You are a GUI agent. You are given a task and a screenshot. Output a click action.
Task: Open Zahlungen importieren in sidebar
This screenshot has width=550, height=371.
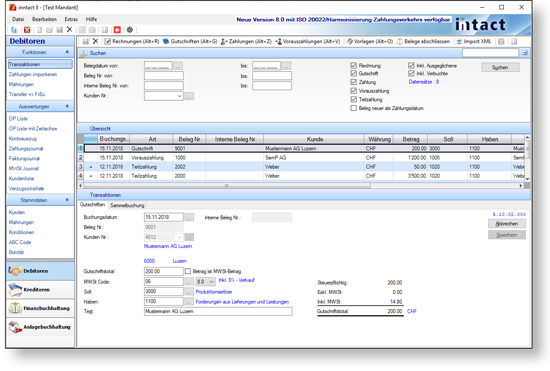(33, 74)
